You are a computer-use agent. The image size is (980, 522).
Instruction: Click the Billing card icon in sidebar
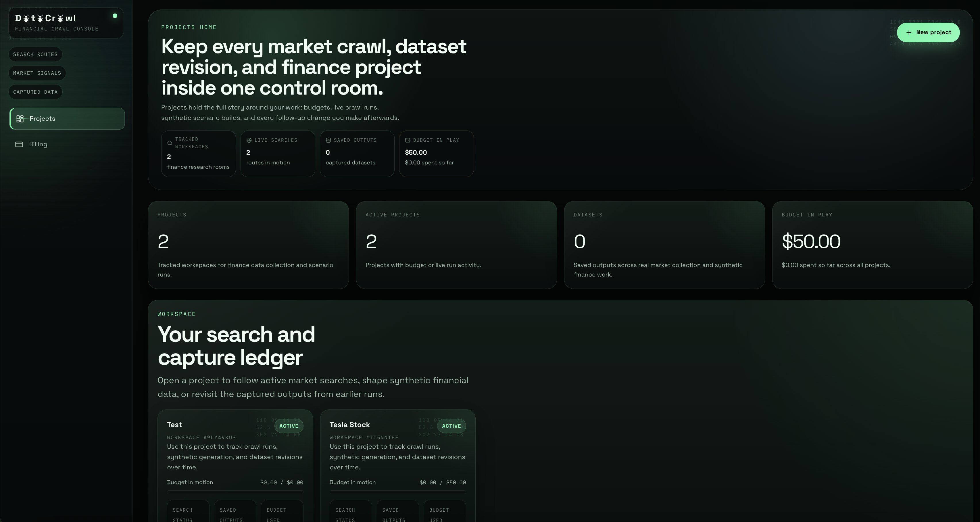(x=19, y=144)
